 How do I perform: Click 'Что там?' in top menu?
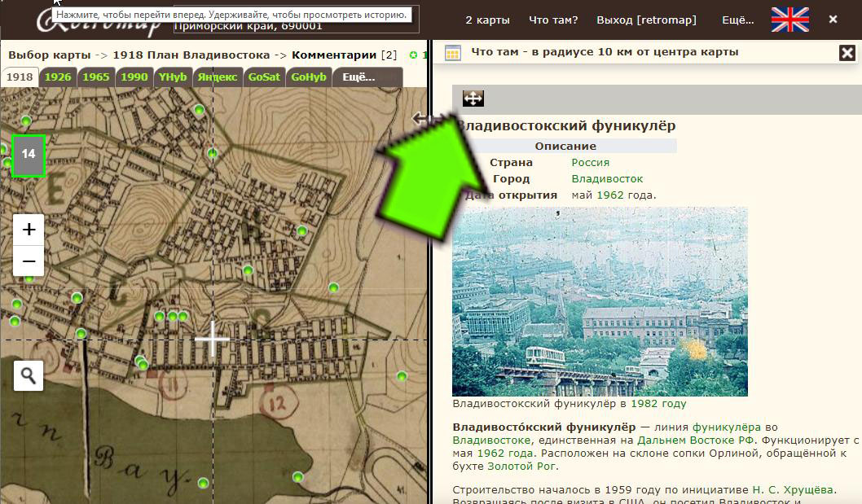pyautogui.click(x=553, y=20)
